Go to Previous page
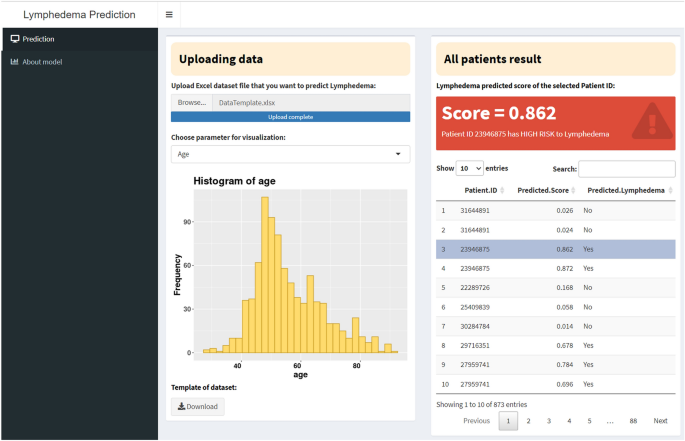 [477, 421]
